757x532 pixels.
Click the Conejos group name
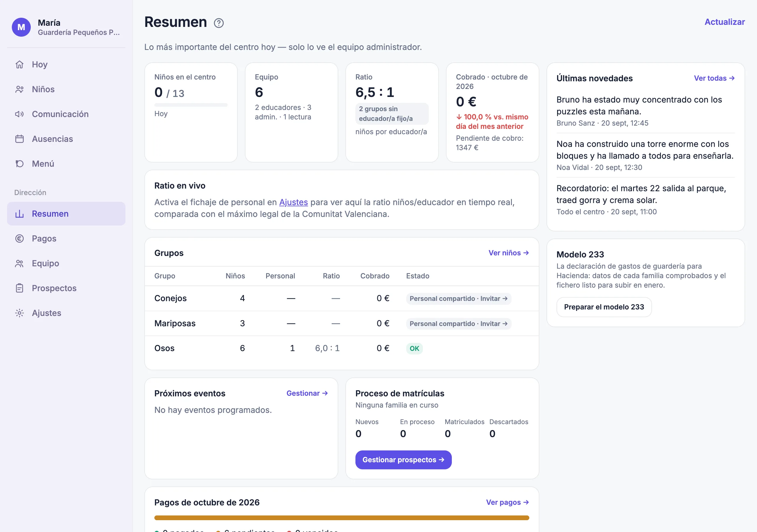(x=170, y=299)
